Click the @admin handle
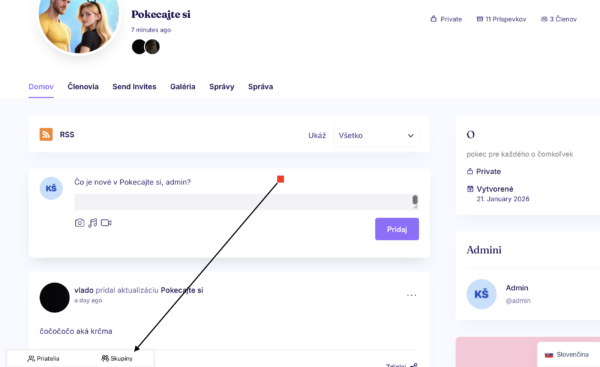Screen dimensions: 600x367 [x=518, y=301]
